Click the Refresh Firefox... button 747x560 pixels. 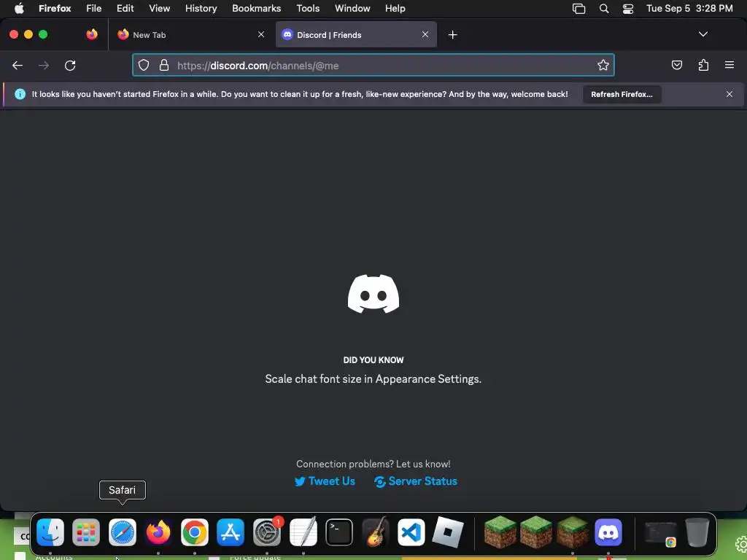tap(622, 94)
